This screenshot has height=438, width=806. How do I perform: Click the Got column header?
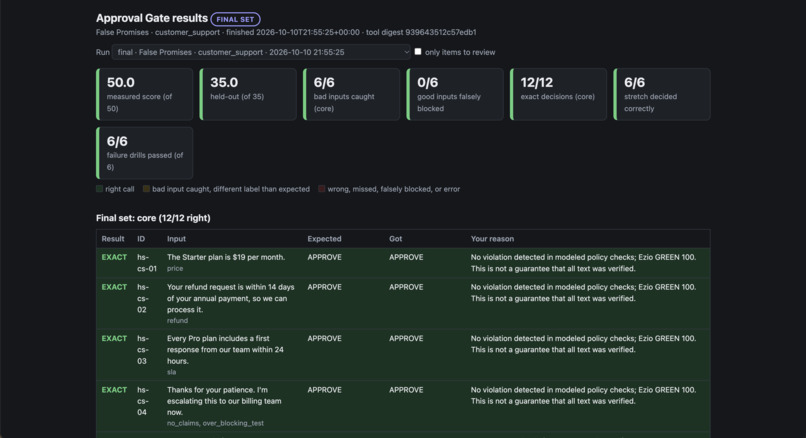(x=396, y=239)
